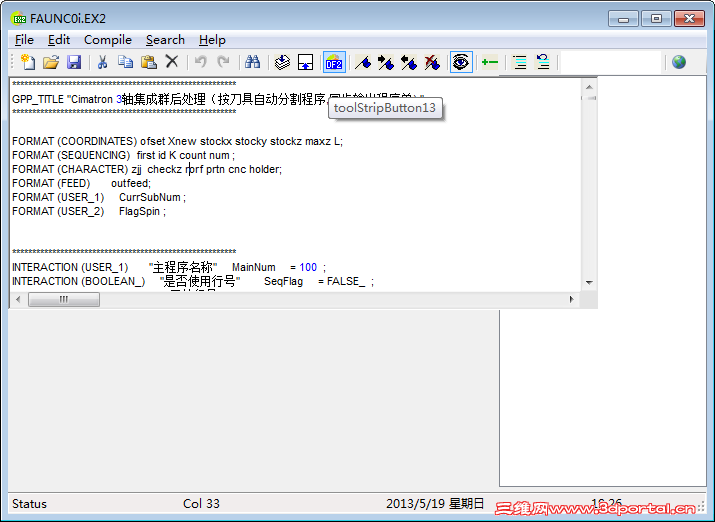Screen dimensions: 715x522
Task: Click the empty toolbar text field
Action: click(x=610, y=62)
